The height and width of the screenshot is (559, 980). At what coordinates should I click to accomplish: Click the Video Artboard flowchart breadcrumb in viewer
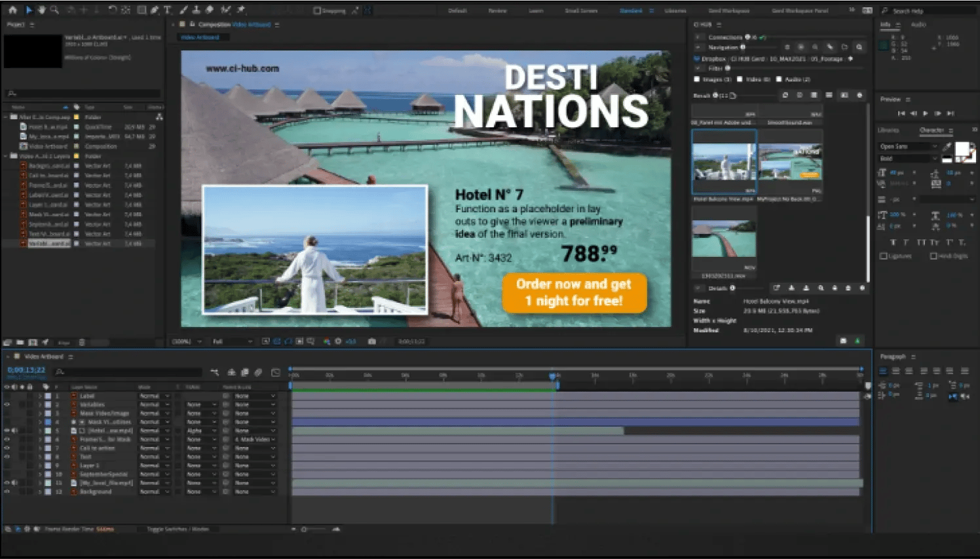click(x=200, y=37)
